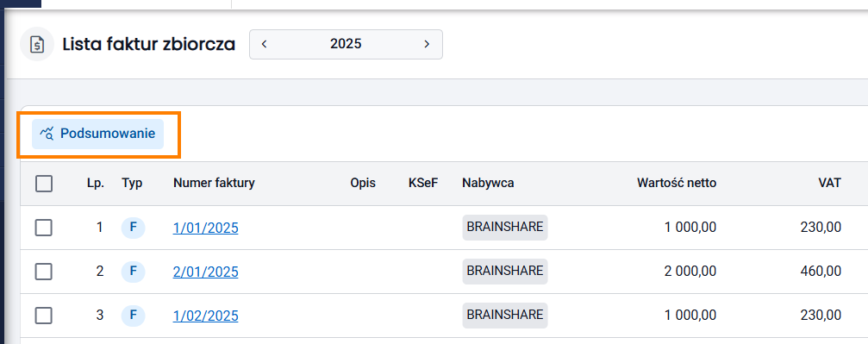This screenshot has width=868, height=344.
Task: Check the box for invoice 1/01/2025
Action: click(x=44, y=227)
